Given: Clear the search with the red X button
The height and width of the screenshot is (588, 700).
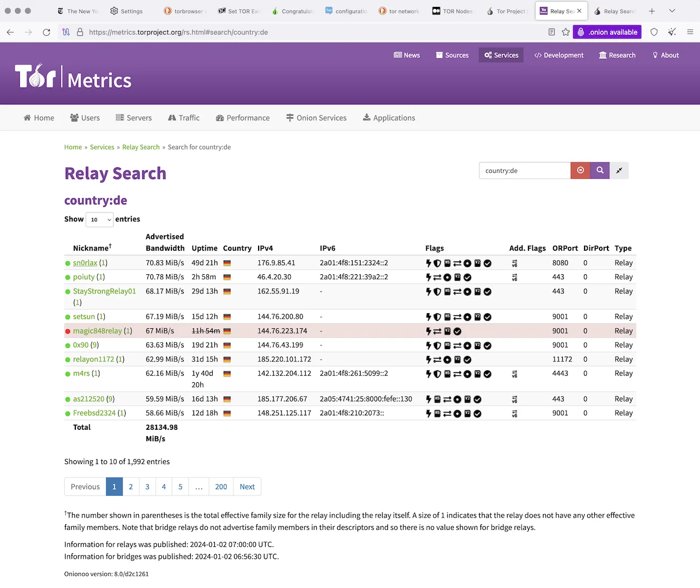Looking at the screenshot, I should click(580, 171).
